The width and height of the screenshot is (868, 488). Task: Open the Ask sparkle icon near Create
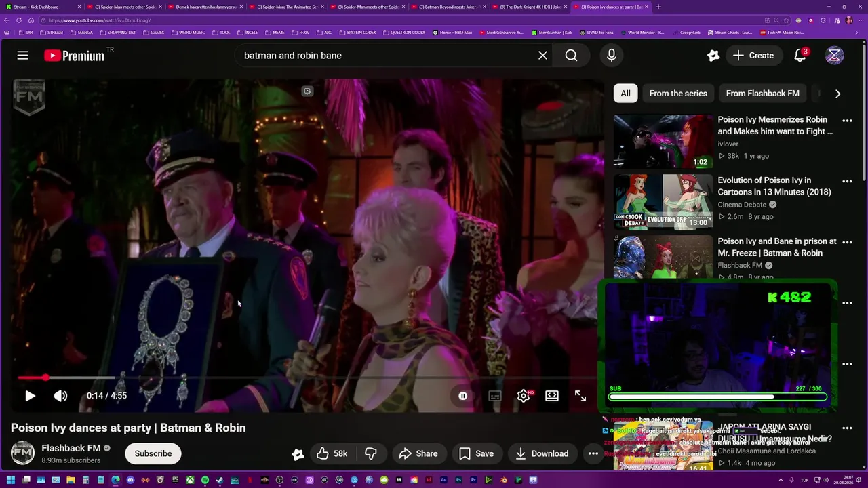point(713,56)
